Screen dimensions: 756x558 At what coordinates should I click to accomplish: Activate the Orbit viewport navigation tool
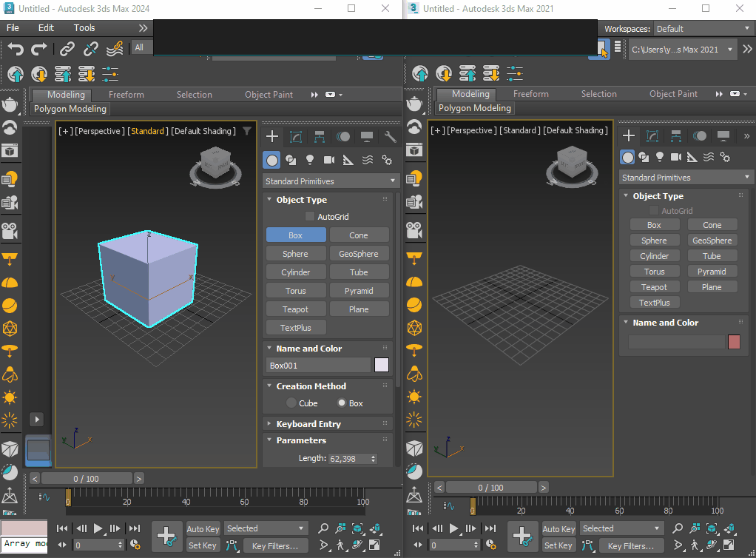pos(357,545)
